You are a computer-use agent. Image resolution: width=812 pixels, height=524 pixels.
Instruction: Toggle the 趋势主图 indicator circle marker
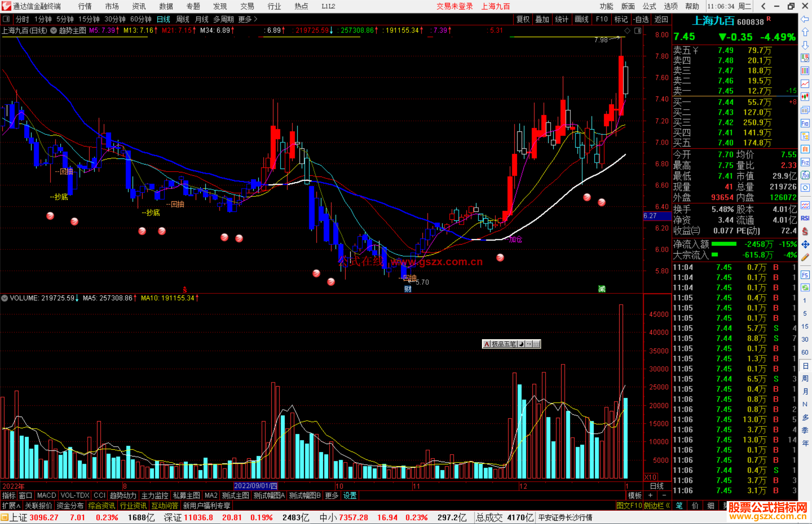click(x=54, y=30)
